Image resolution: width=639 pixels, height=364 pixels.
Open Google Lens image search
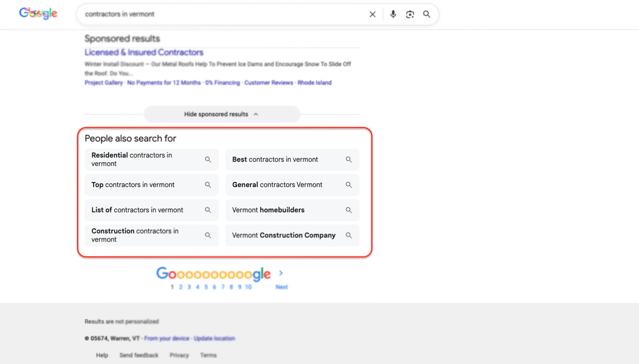pos(410,14)
